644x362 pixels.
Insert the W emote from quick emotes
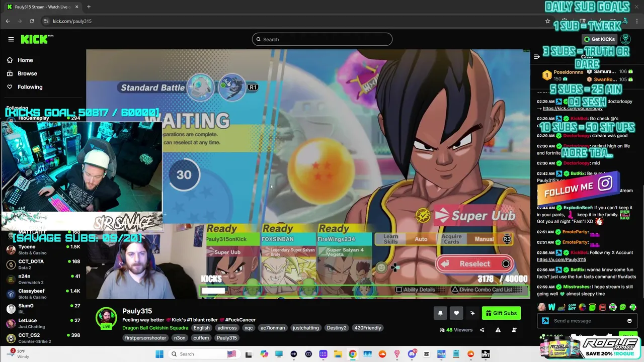[x=552, y=307]
